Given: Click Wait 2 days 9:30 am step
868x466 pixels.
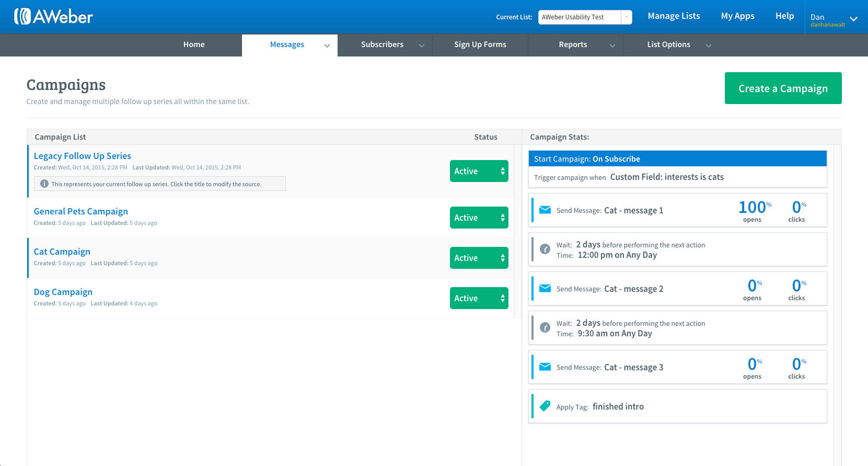Looking at the screenshot, I should tap(677, 328).
